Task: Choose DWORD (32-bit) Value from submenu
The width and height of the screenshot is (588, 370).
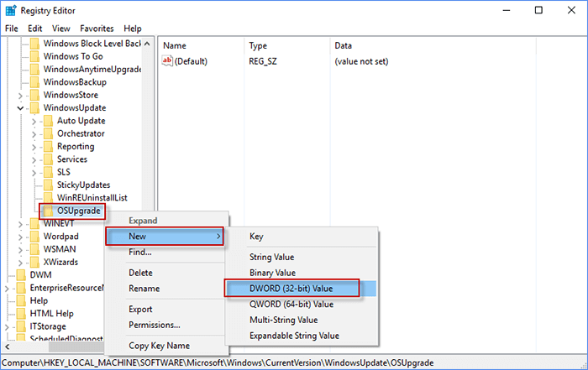Action: point(291,289)
